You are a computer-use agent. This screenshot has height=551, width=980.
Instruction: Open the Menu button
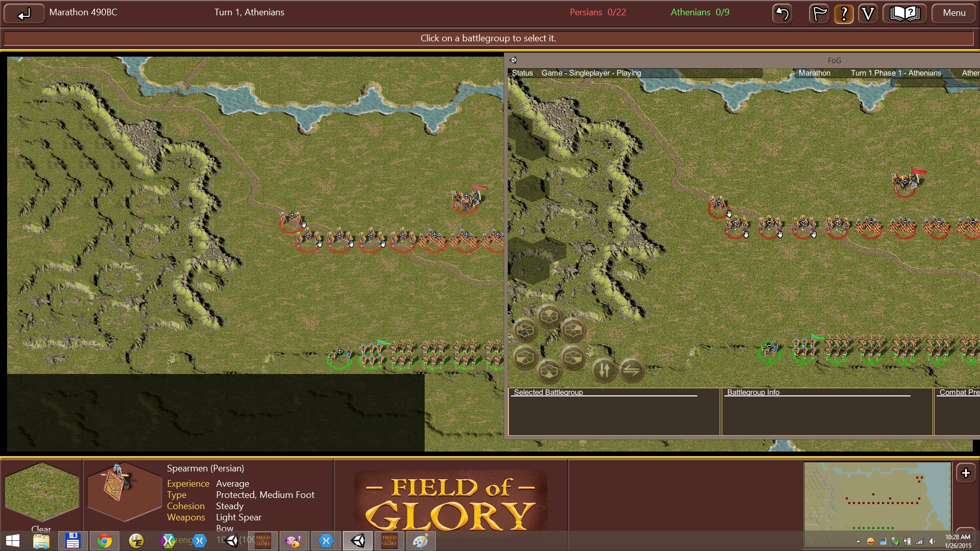pos(954,13)
